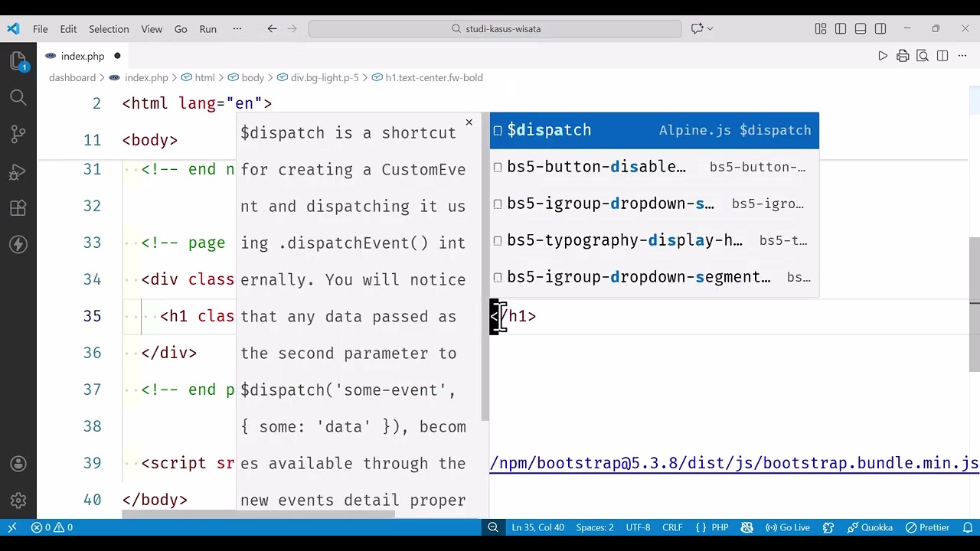Change indentation via Spaces: 2
This screenshot has width=980, height=551.
595,527
